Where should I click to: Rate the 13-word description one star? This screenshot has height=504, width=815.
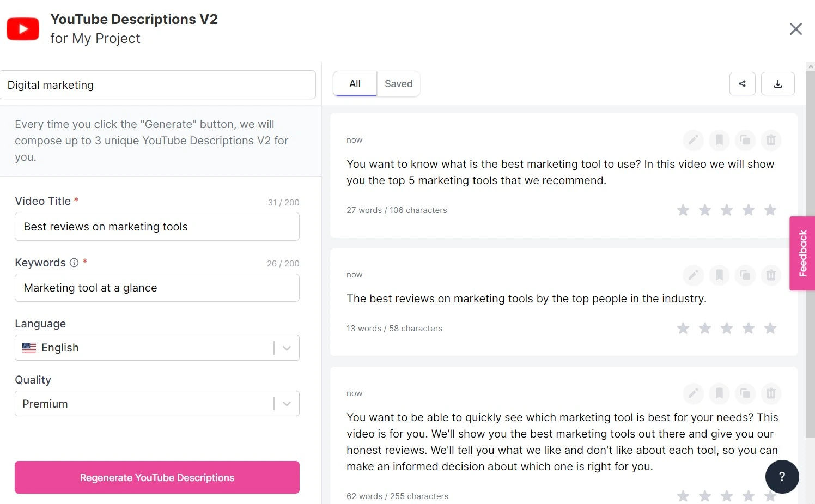tap(683, 328)
